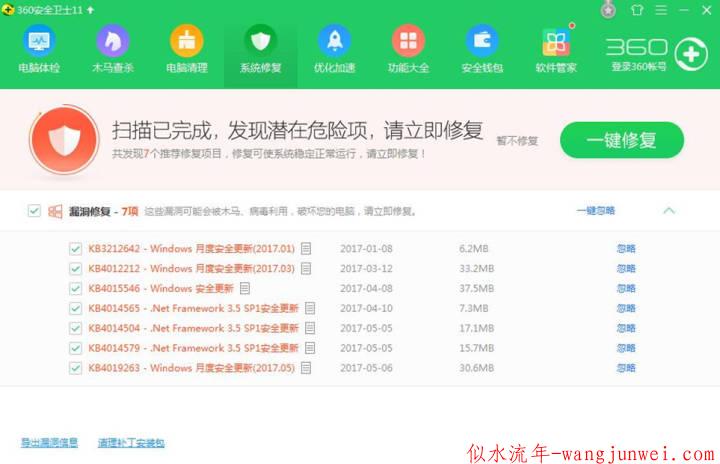View details document icon for KB4012212
Viewport: 720px width, 464px height.
click(x=306, y=268)
